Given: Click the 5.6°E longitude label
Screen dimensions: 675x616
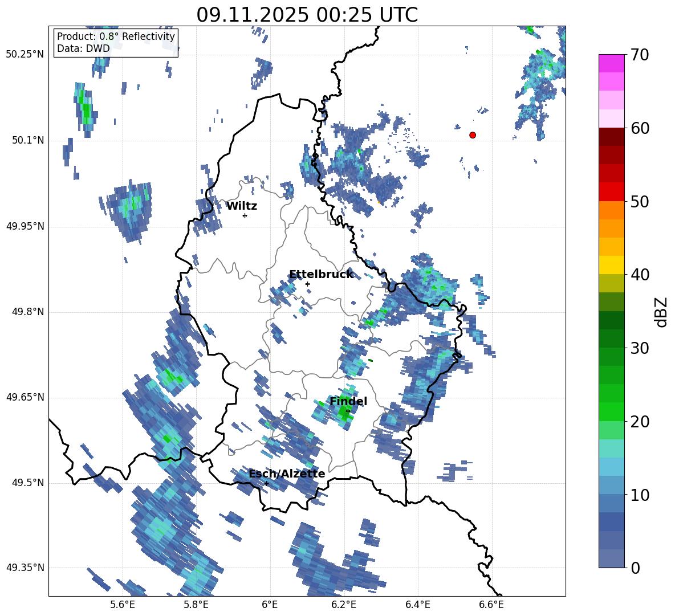Looking at the screenshot, I should click(x=122, y=605).
